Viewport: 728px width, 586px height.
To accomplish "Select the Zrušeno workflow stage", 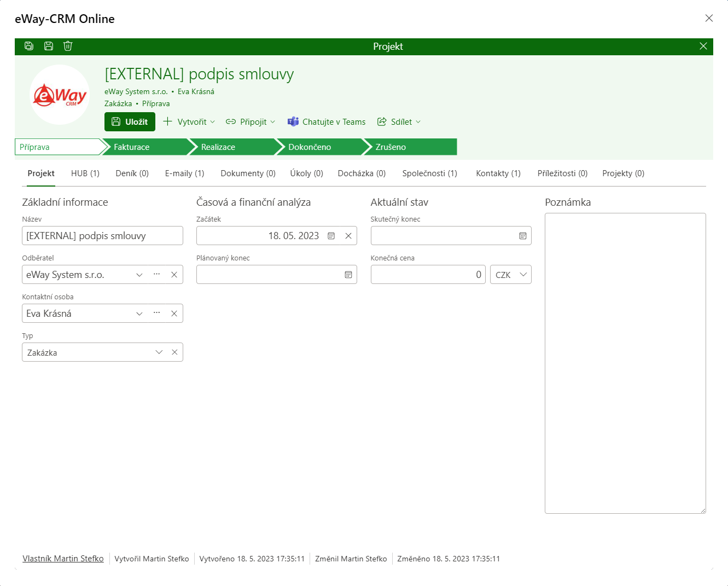I will [x=411, y=147].
